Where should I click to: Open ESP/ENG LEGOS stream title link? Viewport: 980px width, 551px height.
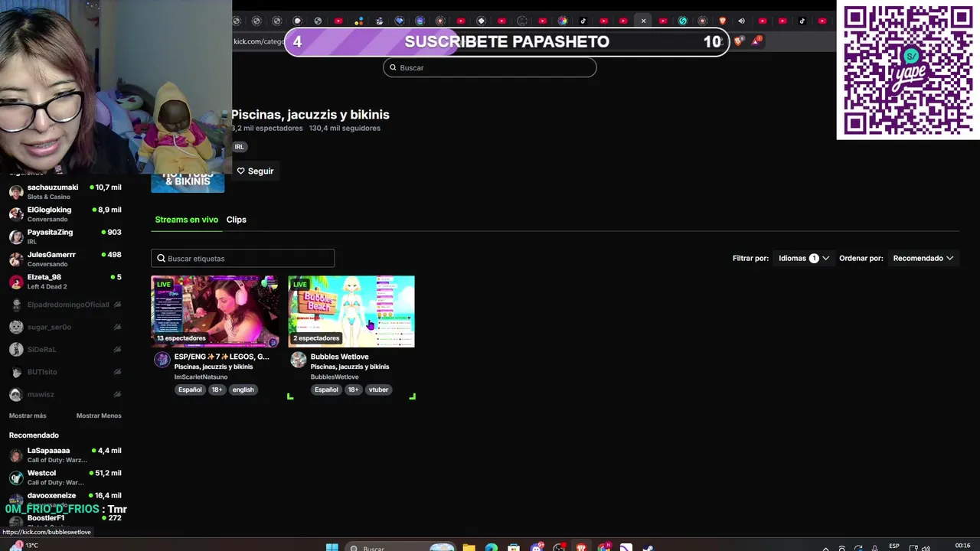point(221,357)
